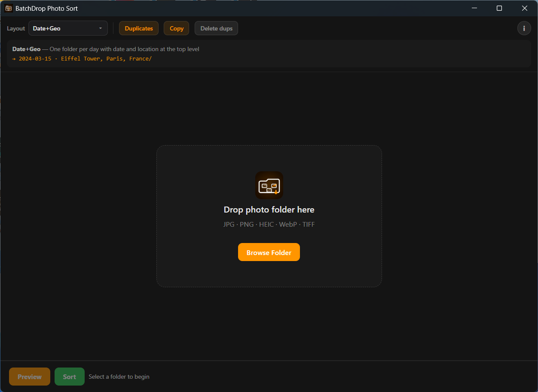Click the 'One folder per day' layout description
This screenshot has height=392, width=538.
pos(125,49)
